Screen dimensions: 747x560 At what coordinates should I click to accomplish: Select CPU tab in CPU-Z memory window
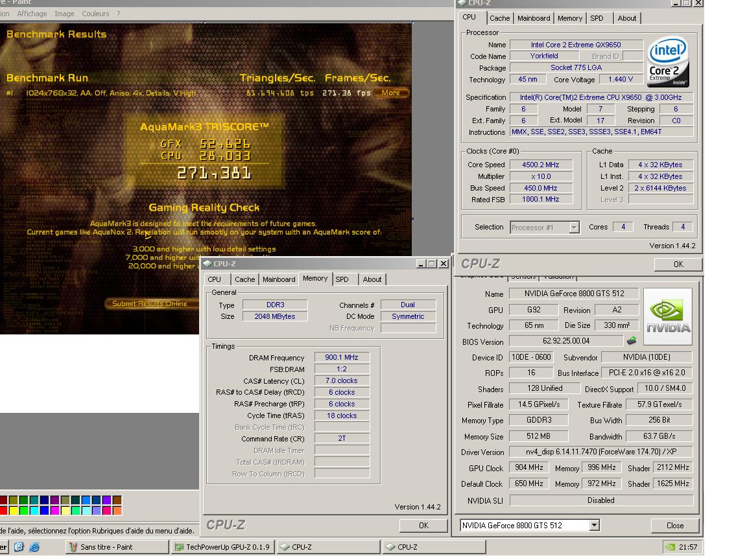[x=215, y=279]
